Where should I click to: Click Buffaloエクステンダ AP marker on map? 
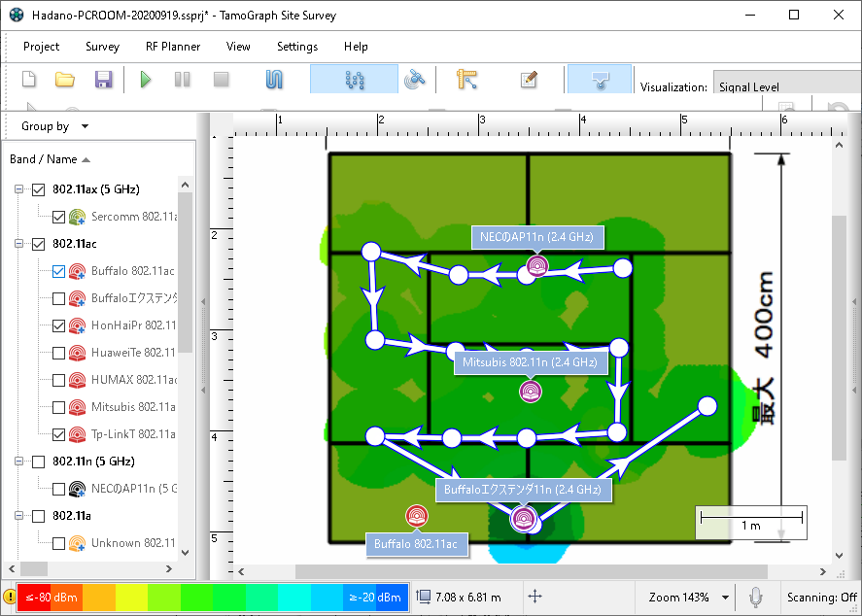pos(524,518)
